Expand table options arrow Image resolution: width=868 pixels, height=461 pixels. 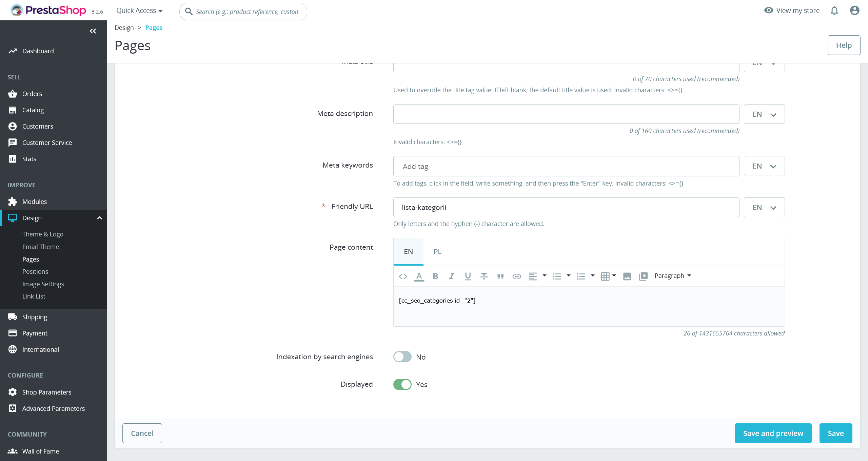(x=614, y=275)
